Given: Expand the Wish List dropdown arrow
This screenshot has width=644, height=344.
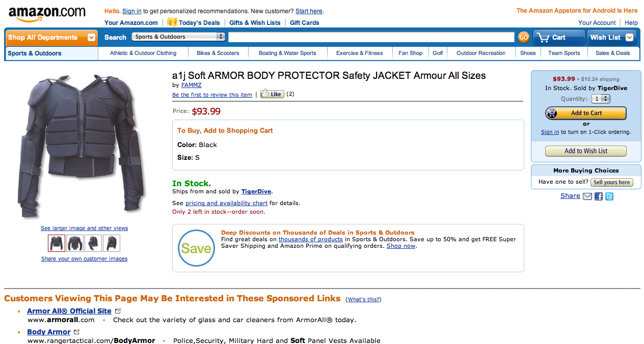Looking at the screenshot, I should pyautogui.click(x=630, y=37).
